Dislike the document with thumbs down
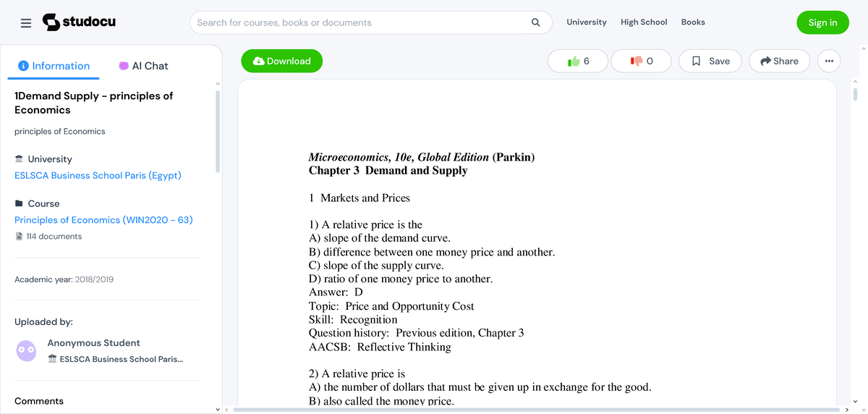Viewport: 868px width, 414px height. click(x=641, y=62)
